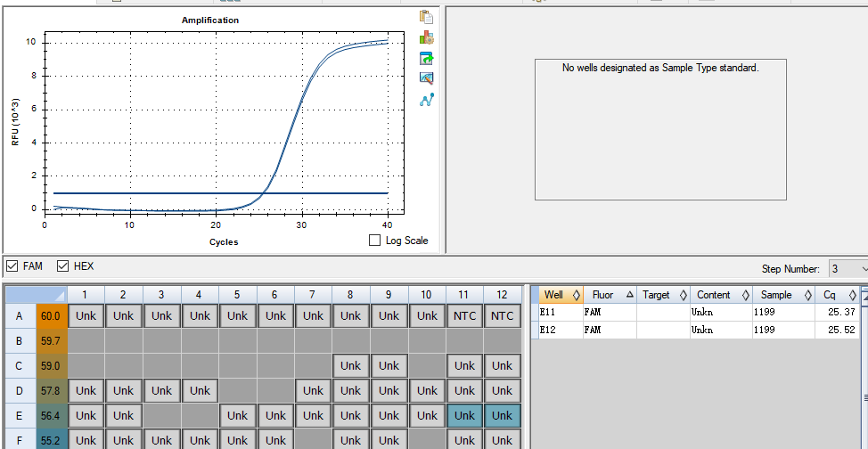
Task: Click Unkn content cell in E11 row
Action: point(721,313)
